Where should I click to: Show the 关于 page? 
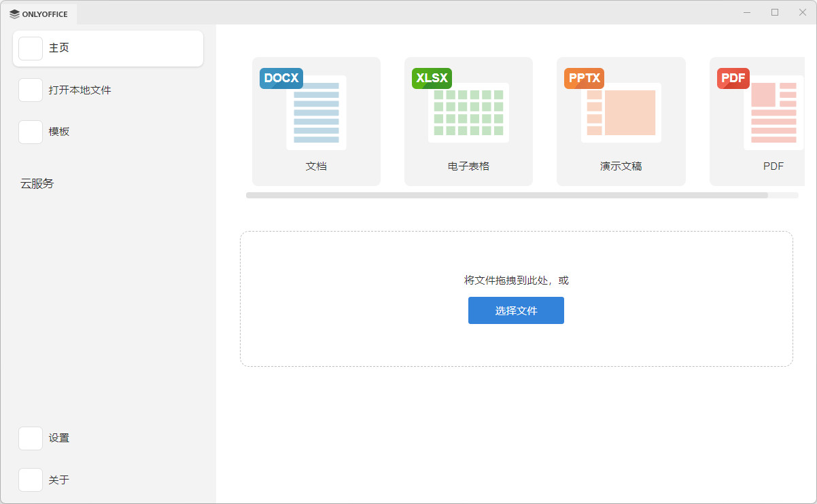[x=59, y=480]
